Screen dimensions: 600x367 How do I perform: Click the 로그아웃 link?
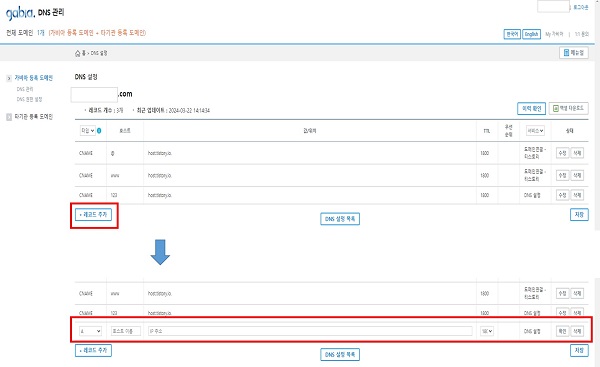581,7
